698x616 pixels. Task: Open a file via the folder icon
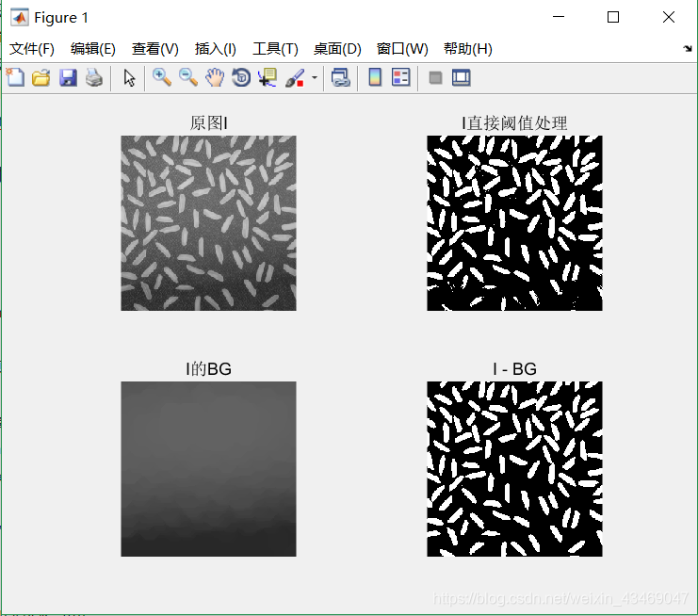click(x=41, y=78)
